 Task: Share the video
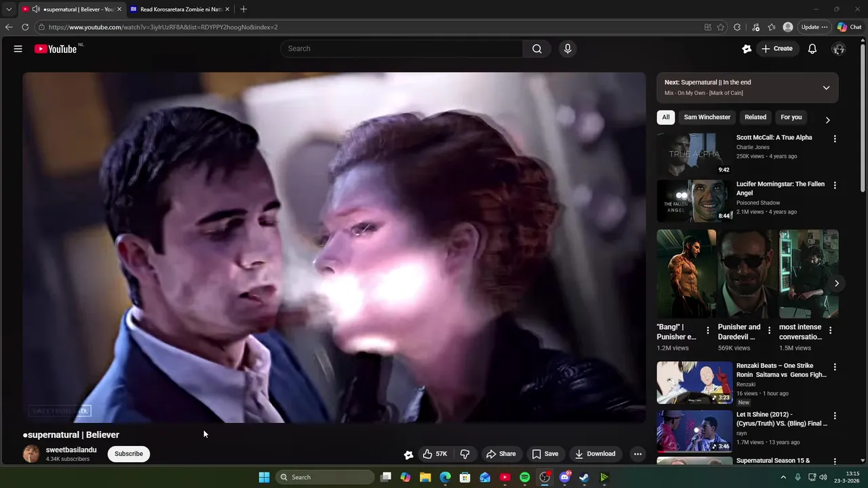coord(501,454)
